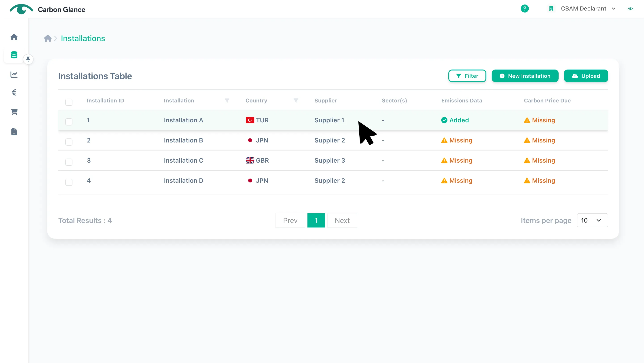Screen dimensions: 644x363
Task: Open the Home sidebar icon
Action: [x=14, y=37]
